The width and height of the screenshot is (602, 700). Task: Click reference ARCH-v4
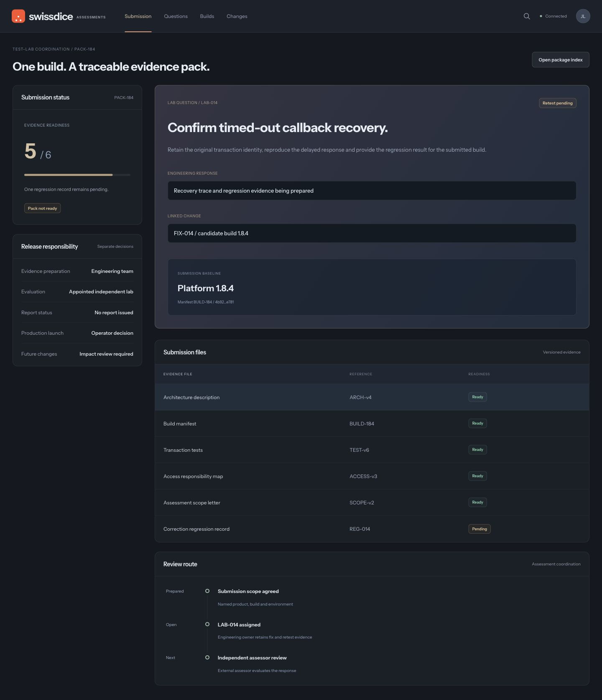tap(360, 397)
